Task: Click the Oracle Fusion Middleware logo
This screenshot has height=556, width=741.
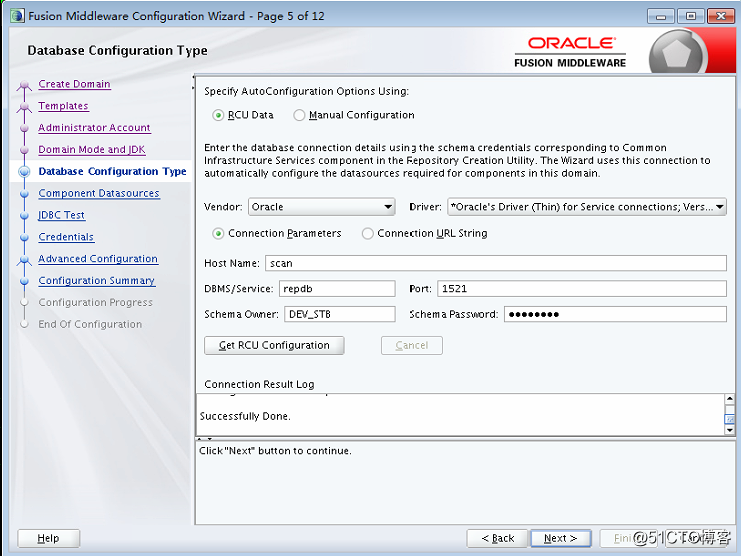Action: pyautogui.click(x=570, y=52)
